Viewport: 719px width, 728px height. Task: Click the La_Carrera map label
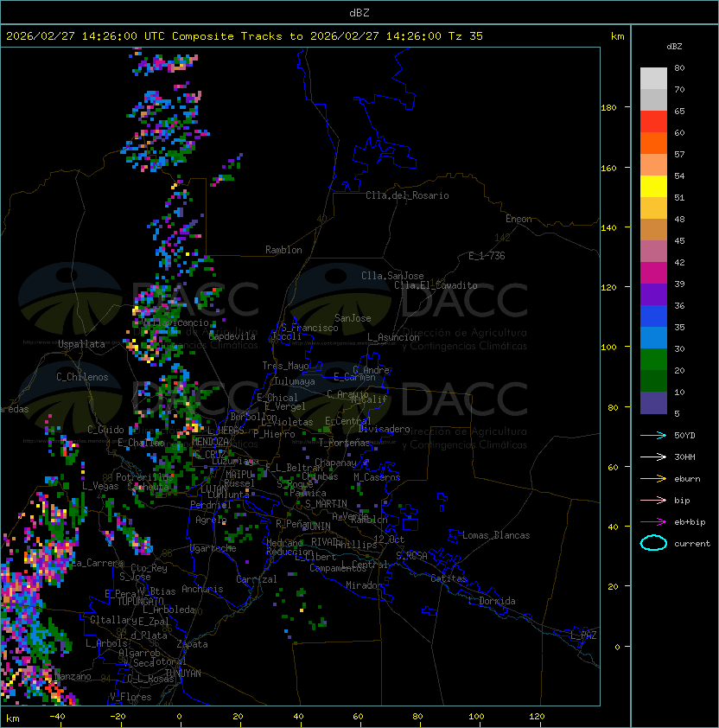[96, 563]
